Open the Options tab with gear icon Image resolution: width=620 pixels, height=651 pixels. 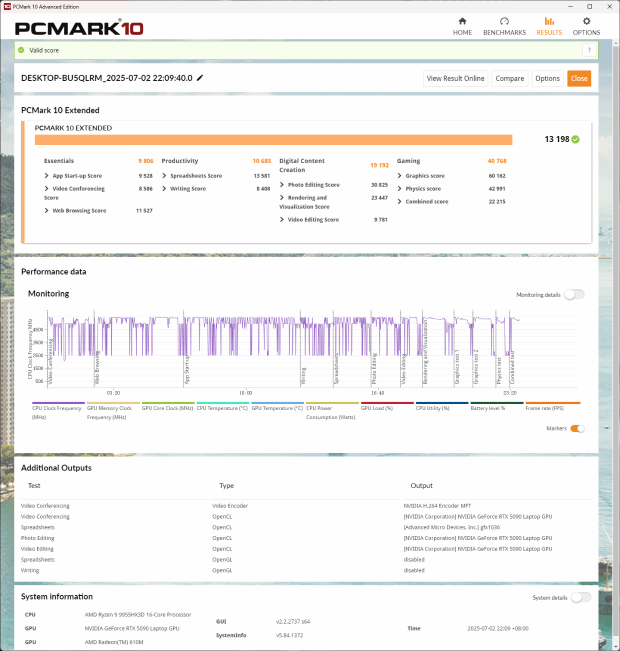(586, 26)
